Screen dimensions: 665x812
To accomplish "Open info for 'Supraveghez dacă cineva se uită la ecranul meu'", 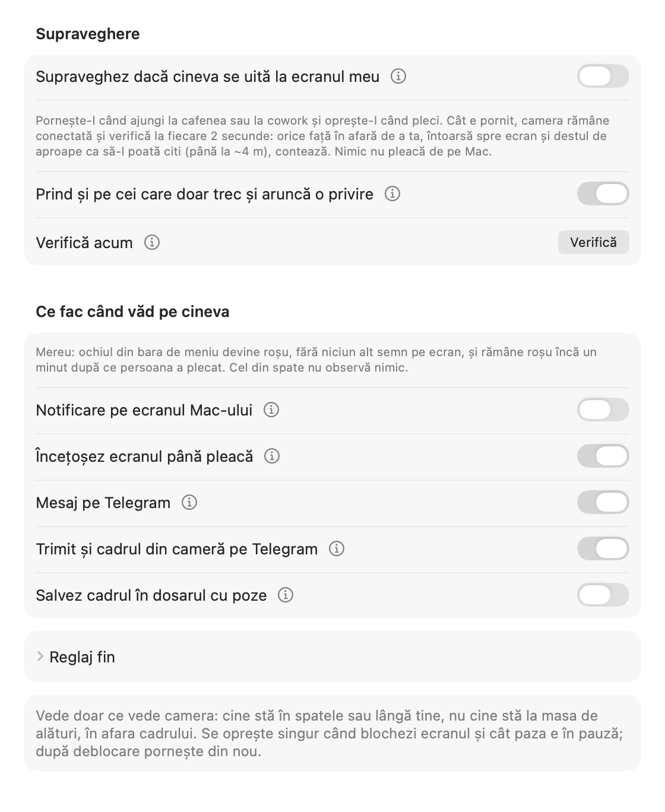I will (x=398, y=77).
